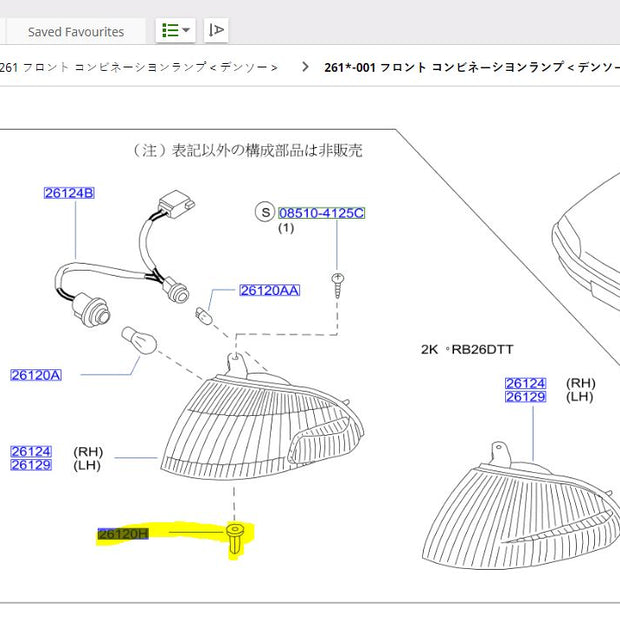
Task: Open 26129 (LH) under RB26DTT heading
Action: coord(525,397)
